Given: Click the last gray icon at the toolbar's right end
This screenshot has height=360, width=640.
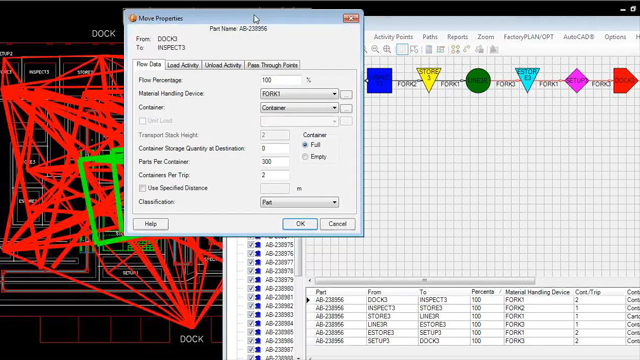Looking at the screenshot, I should [494, 49].
